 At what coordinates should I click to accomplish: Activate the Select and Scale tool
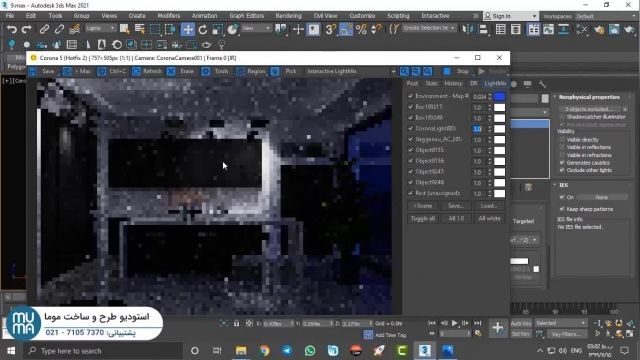click(x=218, y=29)
